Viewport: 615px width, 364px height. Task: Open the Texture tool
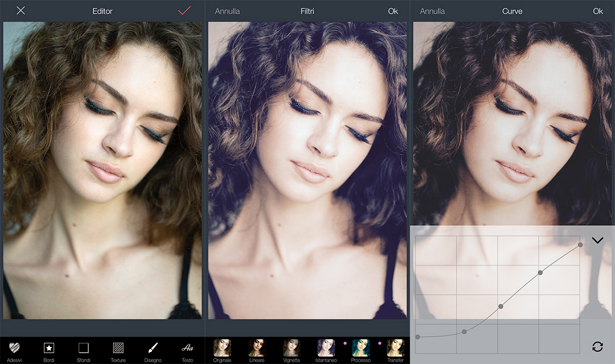[118, 350]
